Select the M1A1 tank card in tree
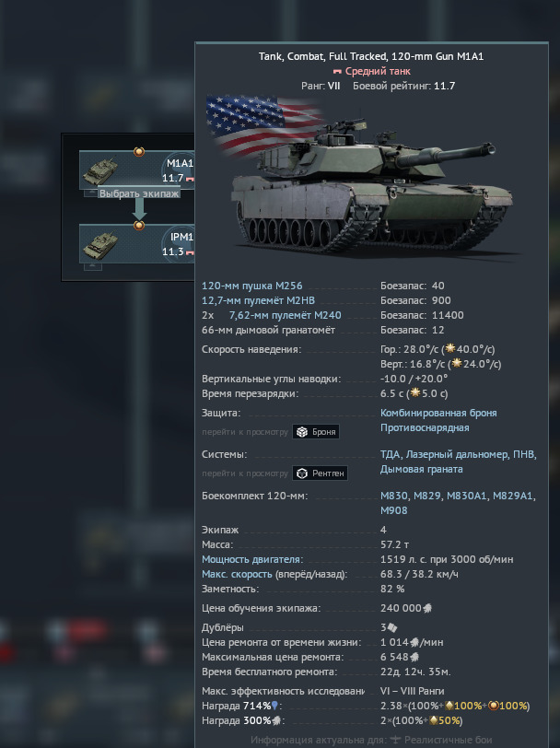The height and width of the screenshot is (748, 560). (x=137, y=170)
